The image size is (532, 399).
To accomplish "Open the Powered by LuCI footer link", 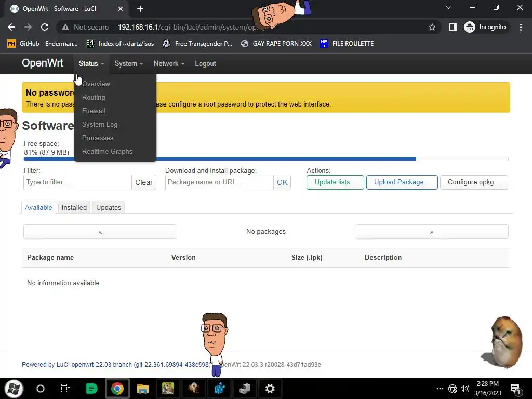I will coord(116,364).
